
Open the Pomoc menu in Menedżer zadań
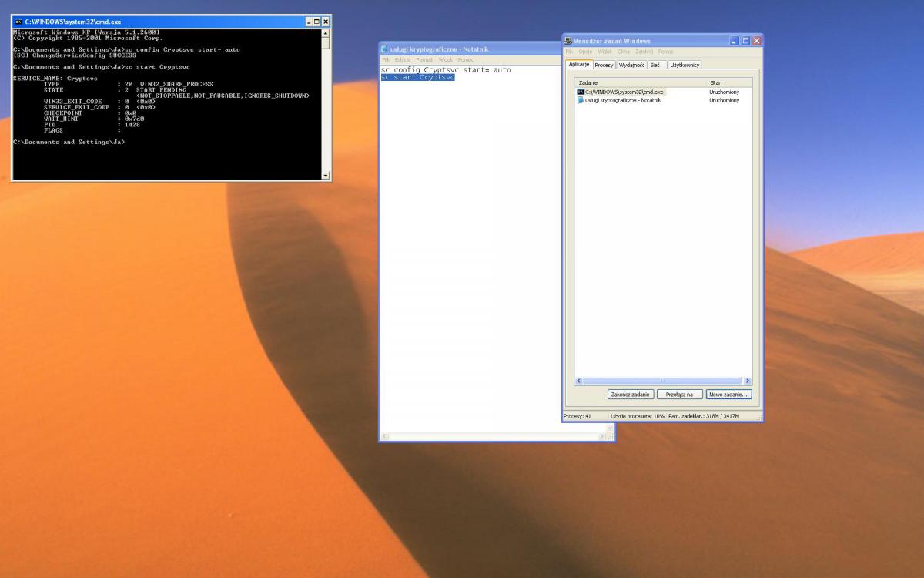click(x=666, y=52)
